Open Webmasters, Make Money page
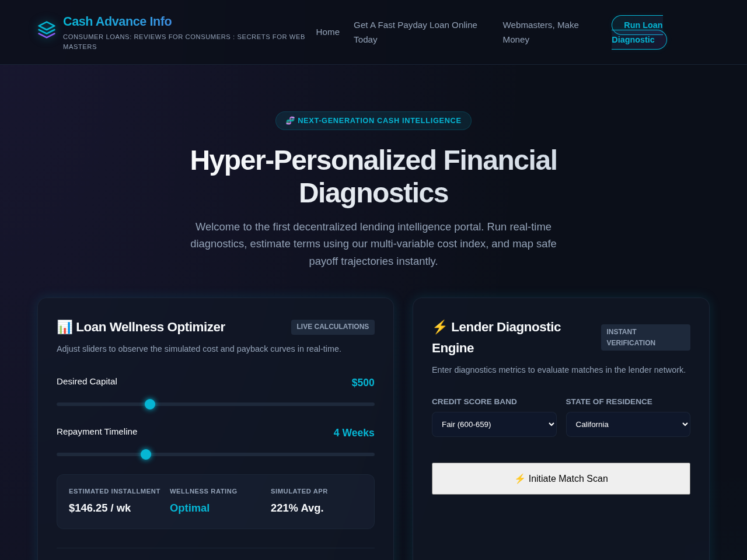This screenshot has width=747, height=560. coord(541,32)
